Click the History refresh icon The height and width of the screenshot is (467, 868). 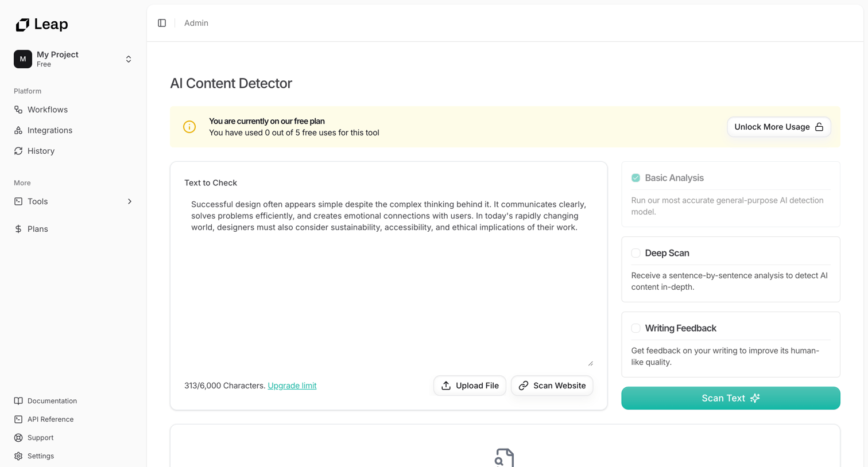tap(18, 151)
